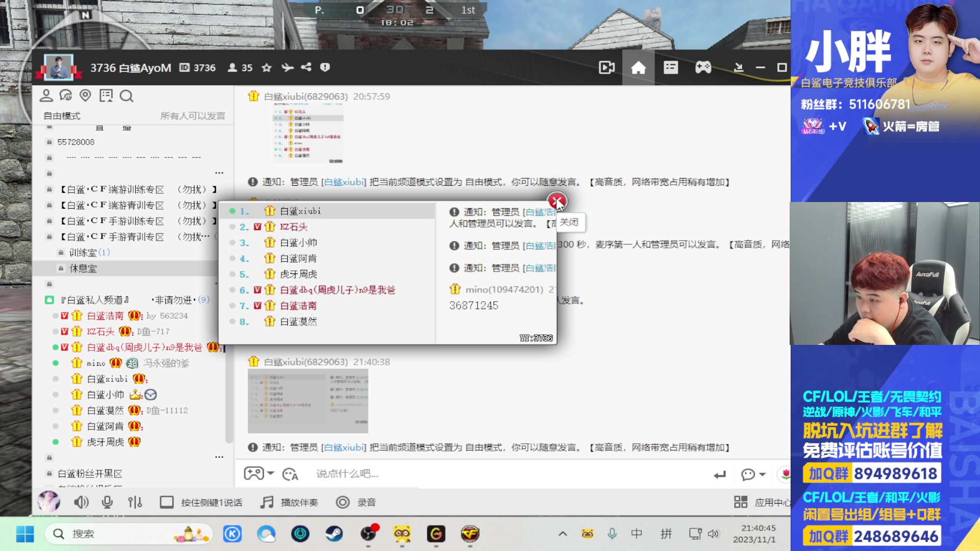This screenshot has height=551, width=980.
Task: Open the video recording icon
Action: (x=606, y=67)
